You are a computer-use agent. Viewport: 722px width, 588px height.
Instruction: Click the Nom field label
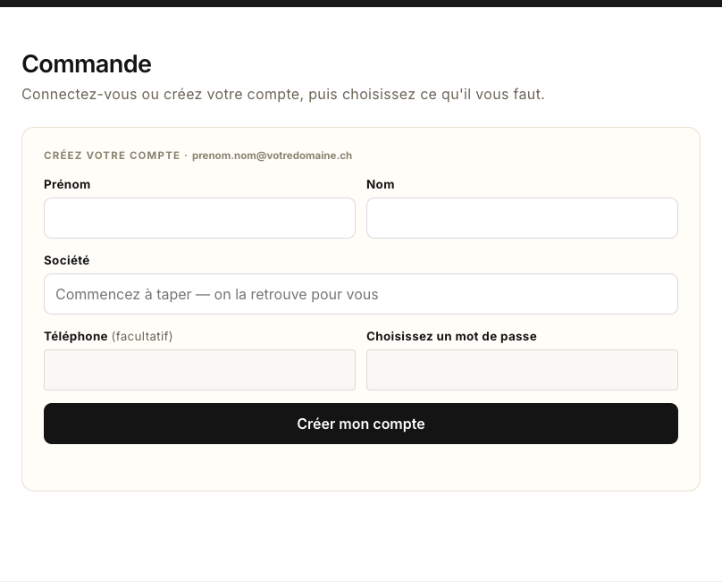tap(381, 184)
